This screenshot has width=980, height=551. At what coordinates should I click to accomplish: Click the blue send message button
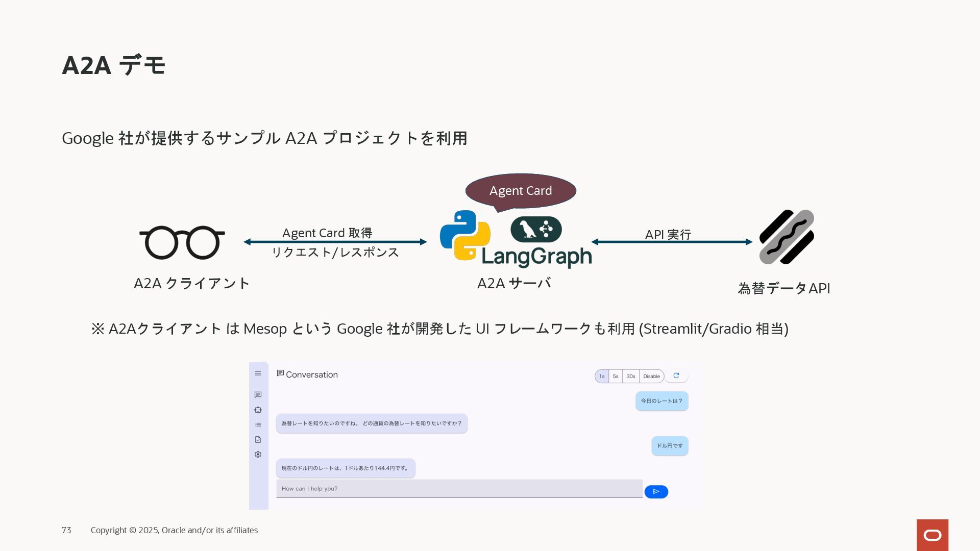coord(656,492)
